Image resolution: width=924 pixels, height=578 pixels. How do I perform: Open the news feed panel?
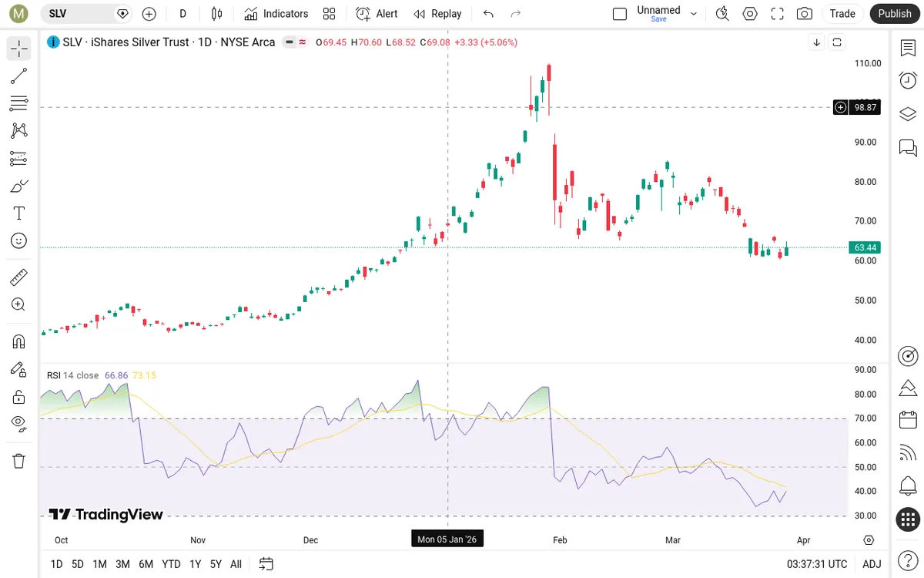coord(908,453)
